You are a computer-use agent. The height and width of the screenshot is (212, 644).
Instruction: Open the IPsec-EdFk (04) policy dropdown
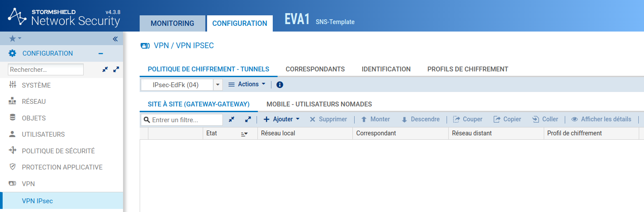tap(218, 85)
